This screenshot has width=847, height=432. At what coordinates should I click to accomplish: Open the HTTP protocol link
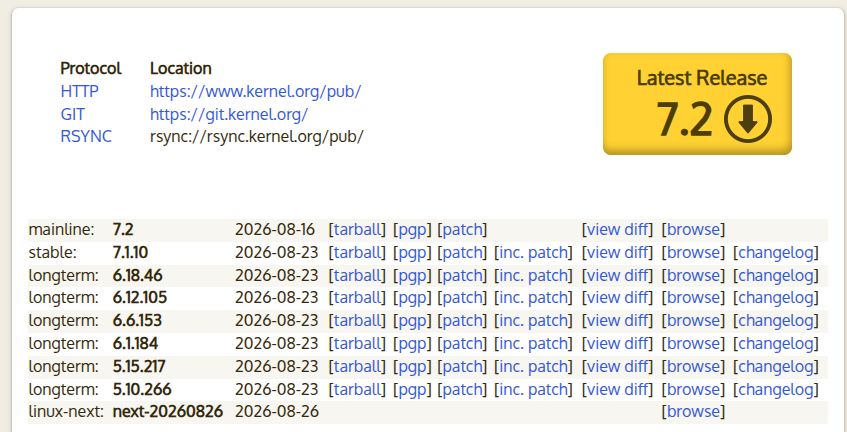(x=79, y=91)
